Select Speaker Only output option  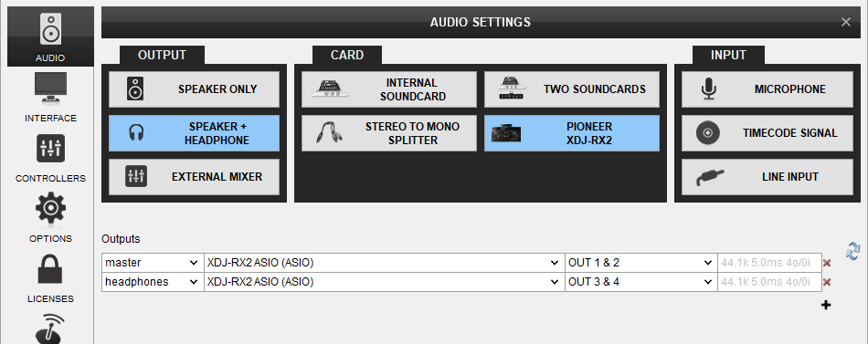pyautogui.click(x=195, y=89)
